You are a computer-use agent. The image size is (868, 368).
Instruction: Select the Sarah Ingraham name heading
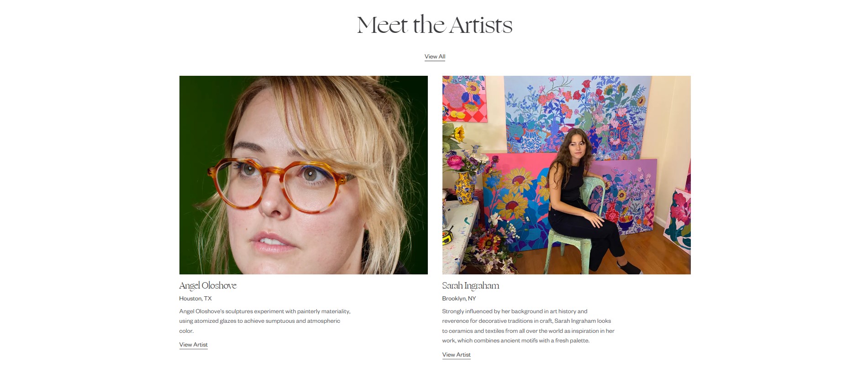tap(470, 285)
